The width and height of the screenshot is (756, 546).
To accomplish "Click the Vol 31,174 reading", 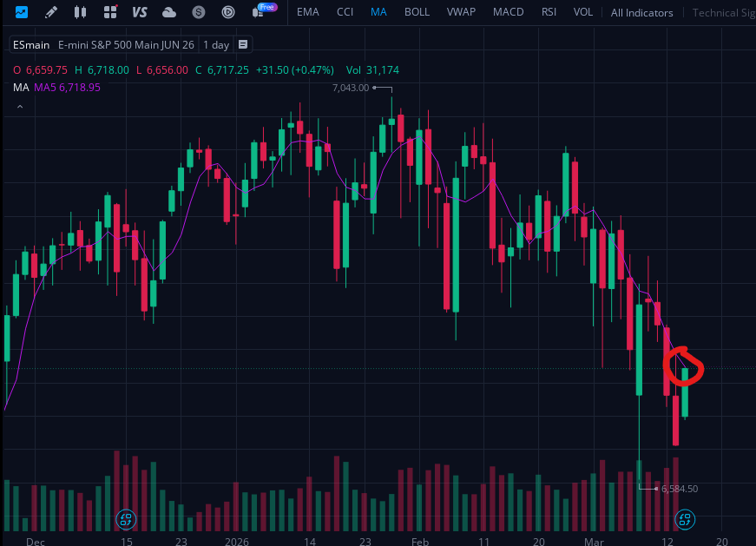I will click(372, 70).
